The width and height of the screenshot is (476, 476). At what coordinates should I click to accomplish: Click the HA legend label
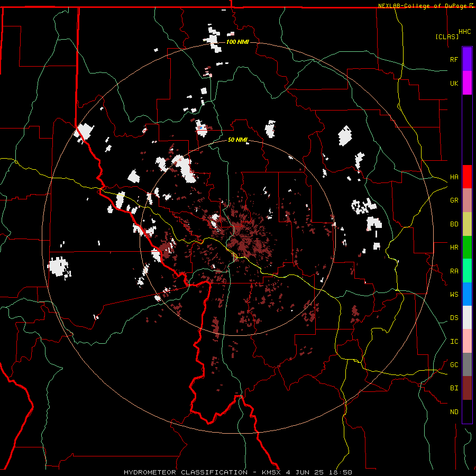coord(454,177)
